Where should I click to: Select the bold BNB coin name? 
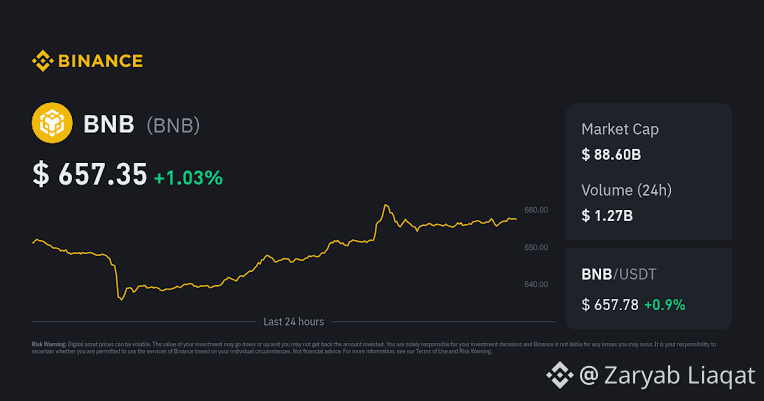[109, 124]
